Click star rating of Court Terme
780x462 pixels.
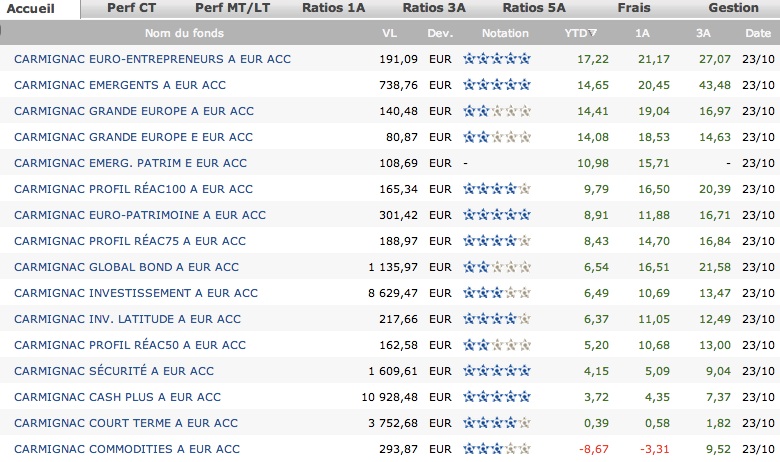(x=497, y=423)
